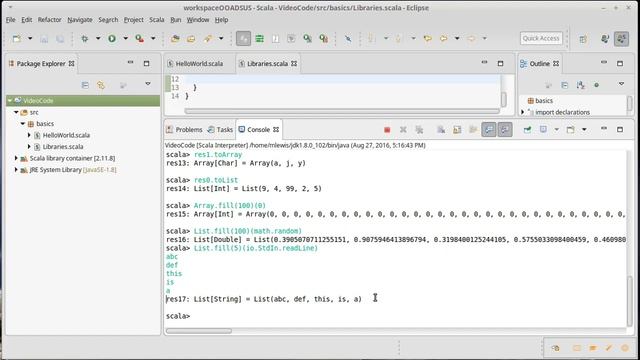The height and width of the screenshot is (360, 640).
Task: Collapse the src folder node
Action: [16, 112]
